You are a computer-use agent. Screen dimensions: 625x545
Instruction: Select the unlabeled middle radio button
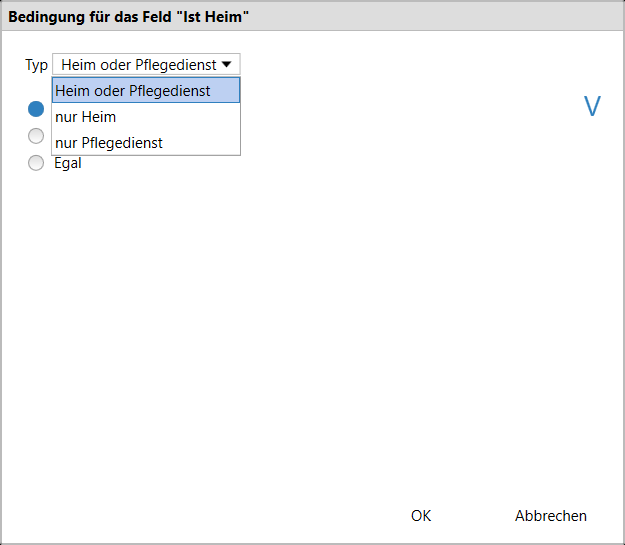tap(36, 136)
